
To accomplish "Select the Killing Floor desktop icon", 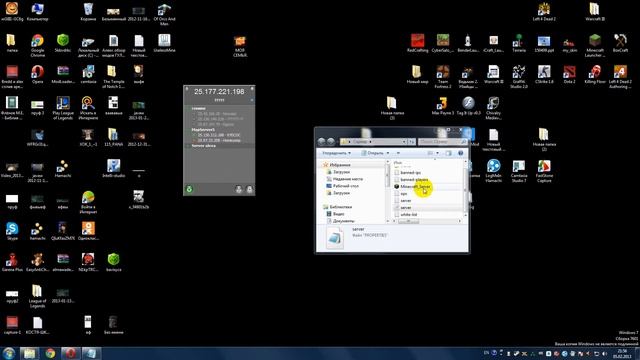I will pyautogui.click(x=595, y=74).
